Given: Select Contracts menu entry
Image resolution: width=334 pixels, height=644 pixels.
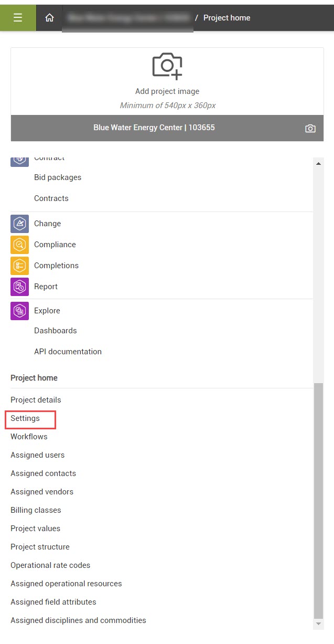Looking at the screenshot, I should (51, 198).
